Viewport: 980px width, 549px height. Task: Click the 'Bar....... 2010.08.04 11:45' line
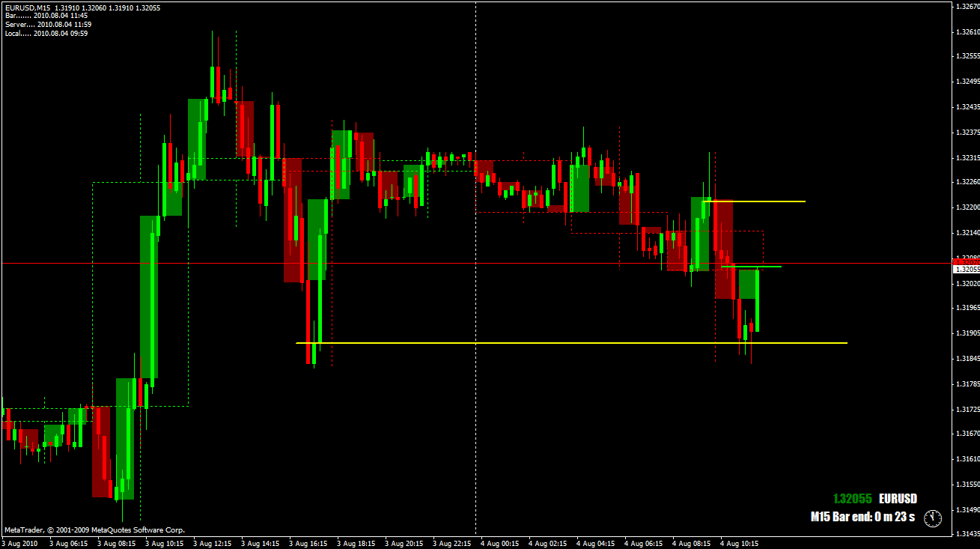tap(46, 16)
